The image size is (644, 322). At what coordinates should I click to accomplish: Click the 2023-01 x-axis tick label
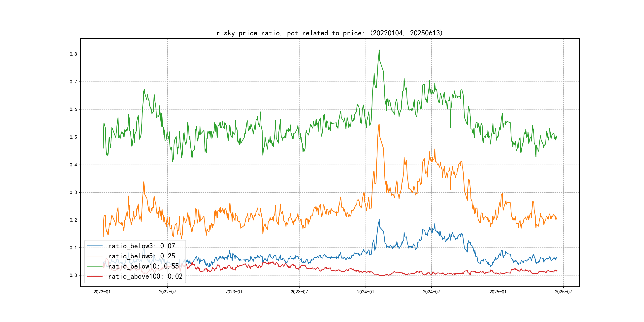(x=234, y=292)
